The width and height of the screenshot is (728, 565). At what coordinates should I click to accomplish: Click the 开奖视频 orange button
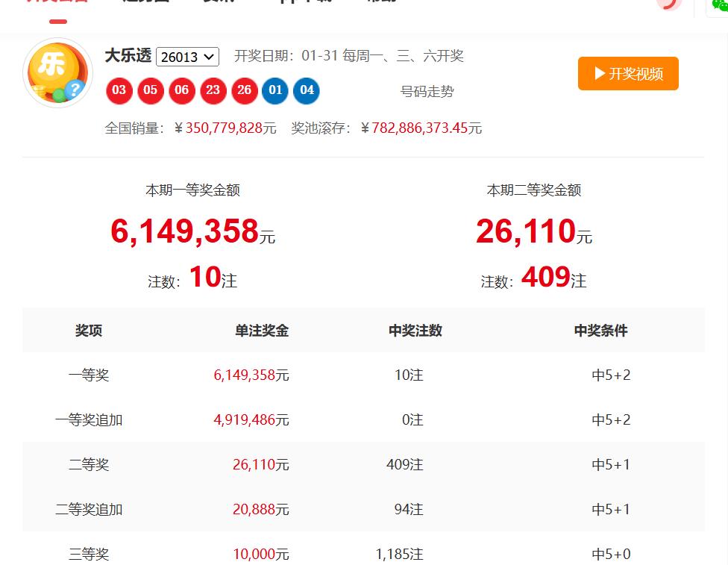(x=628, y=74)
